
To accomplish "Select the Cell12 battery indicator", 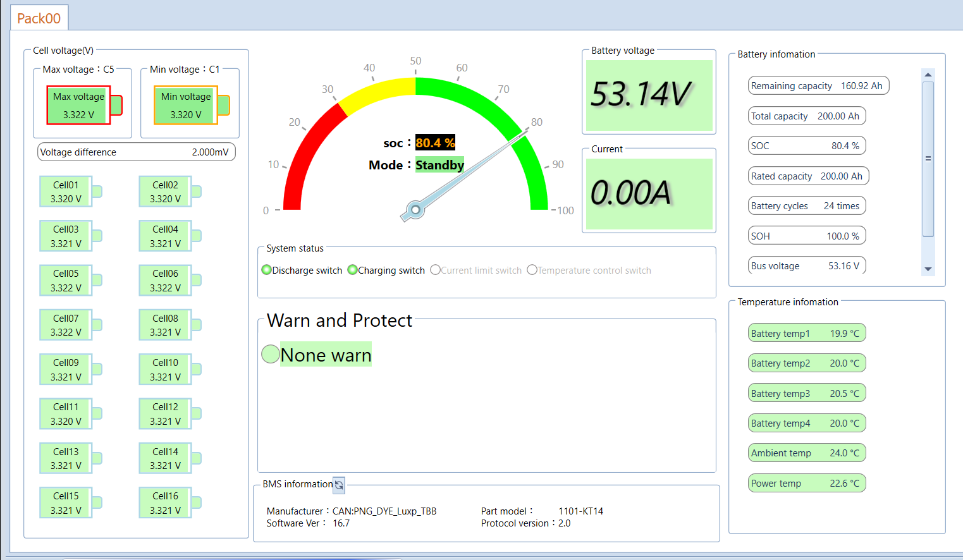I will (x=169, y=413).
